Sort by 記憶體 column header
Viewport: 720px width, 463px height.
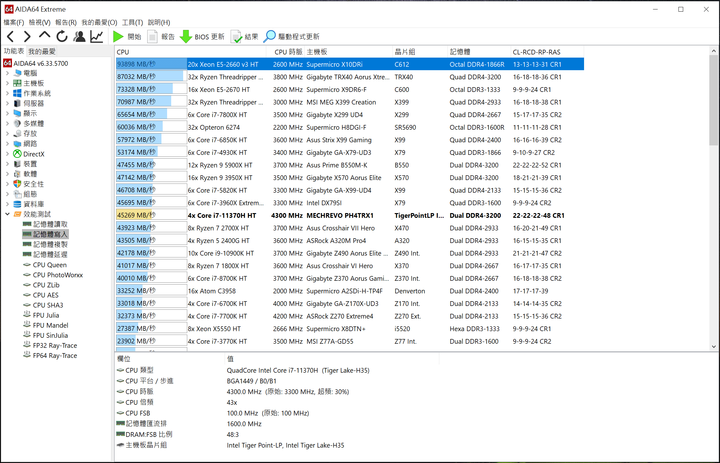(479, 52)
